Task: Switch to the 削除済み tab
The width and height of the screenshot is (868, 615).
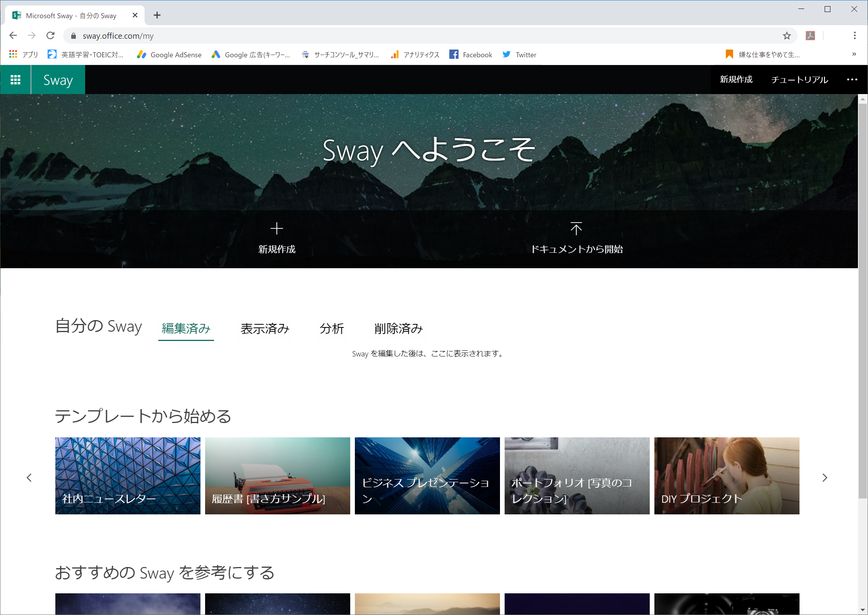Action: 399,329
